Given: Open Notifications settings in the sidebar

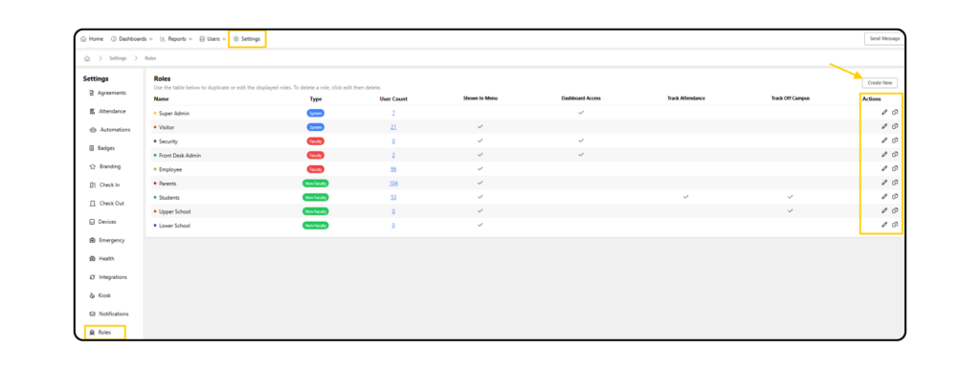Looking at the screenshot, I should coord(109,315).
